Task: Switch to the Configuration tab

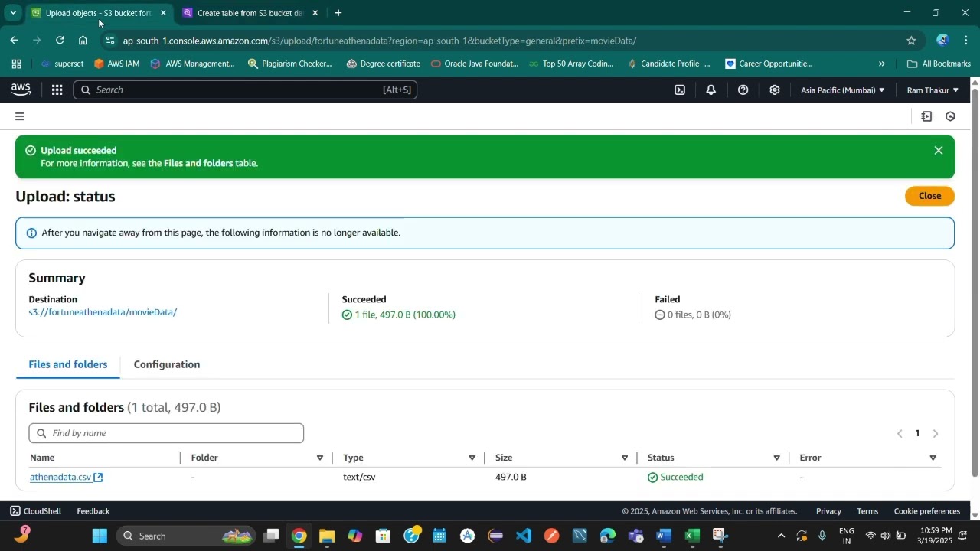Action: point(167,364)
